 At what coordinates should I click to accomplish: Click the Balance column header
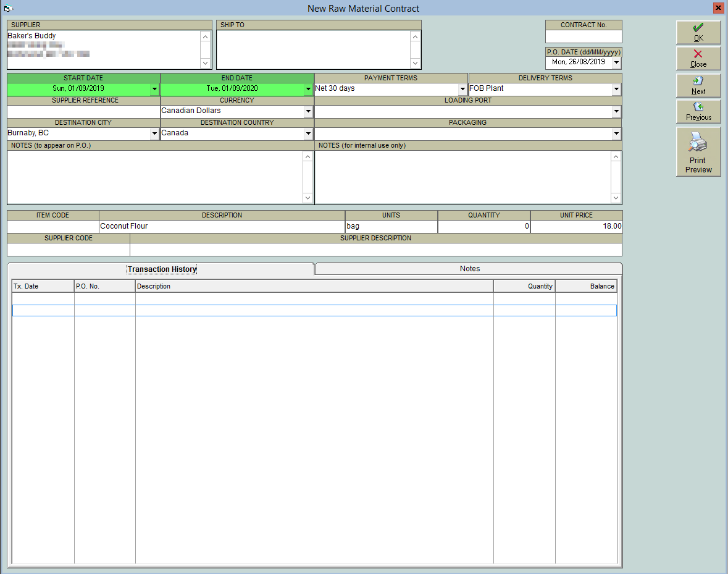(586, 286)
